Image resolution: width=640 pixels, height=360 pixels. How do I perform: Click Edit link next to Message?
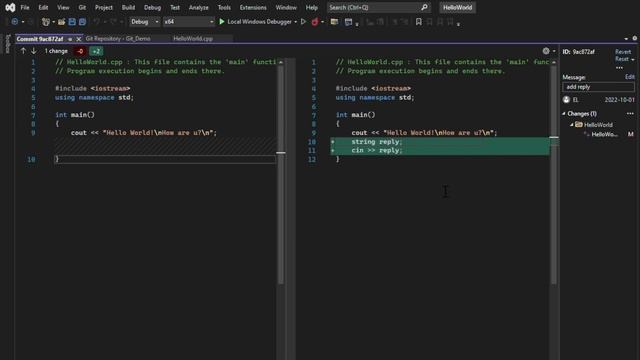click(630, 77)
